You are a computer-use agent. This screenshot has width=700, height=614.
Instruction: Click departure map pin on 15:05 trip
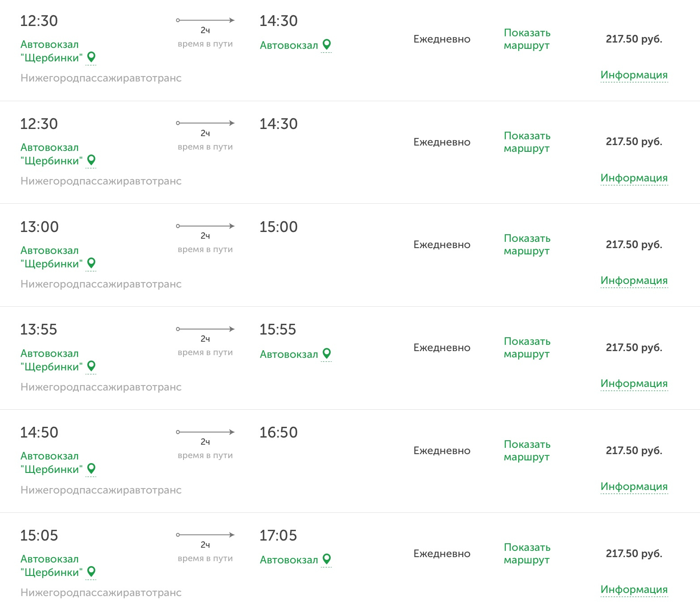pyautogui.click(x=91, y=571)
